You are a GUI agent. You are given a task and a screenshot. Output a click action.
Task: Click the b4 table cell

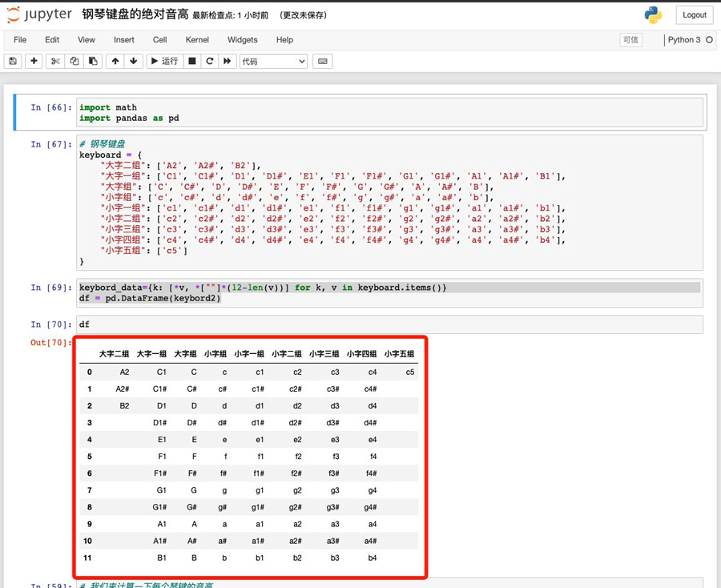pyautogui.click(x=373, y=558)
